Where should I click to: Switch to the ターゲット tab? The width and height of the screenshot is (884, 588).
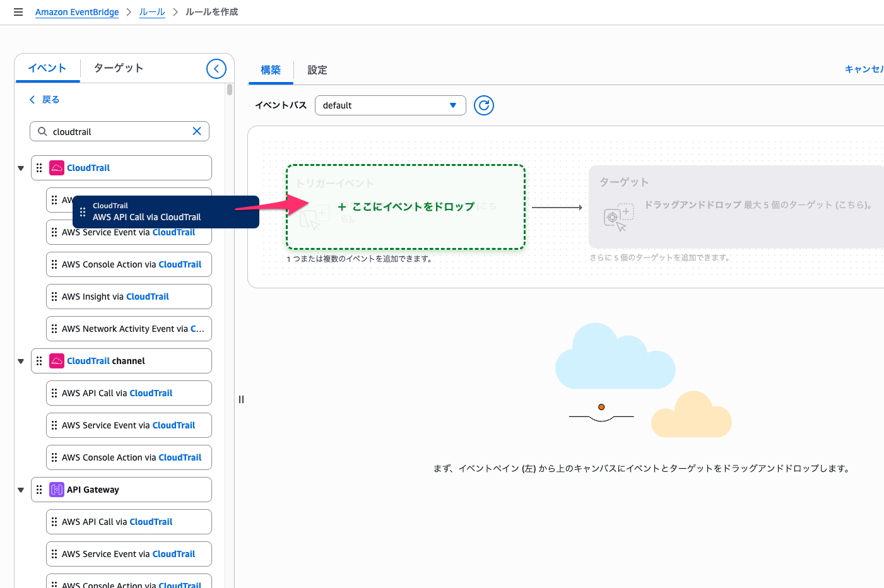coord(119,68)
